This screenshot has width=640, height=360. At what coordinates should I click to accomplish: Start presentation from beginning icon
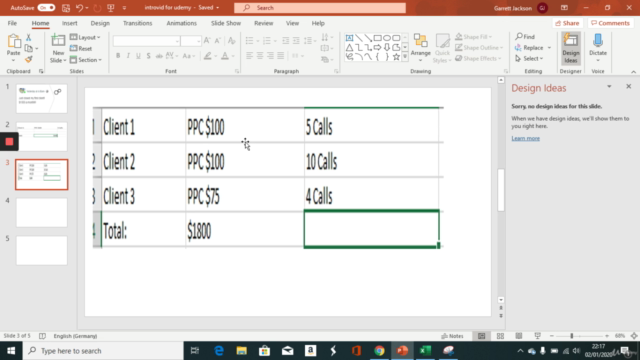click(111, 8)
